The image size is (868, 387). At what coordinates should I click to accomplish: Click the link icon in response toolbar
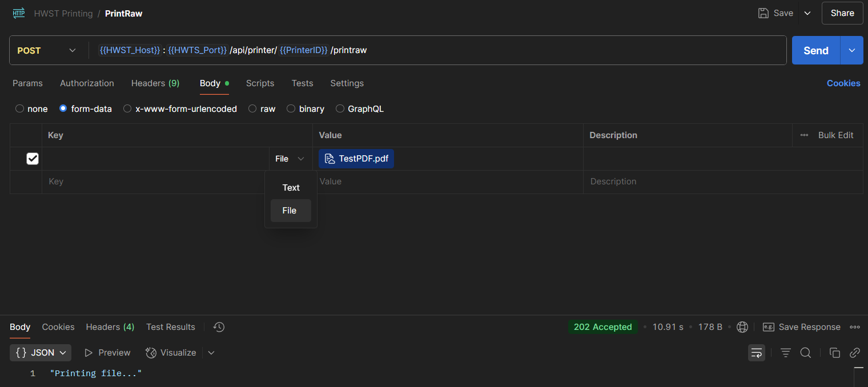point(855,353)
